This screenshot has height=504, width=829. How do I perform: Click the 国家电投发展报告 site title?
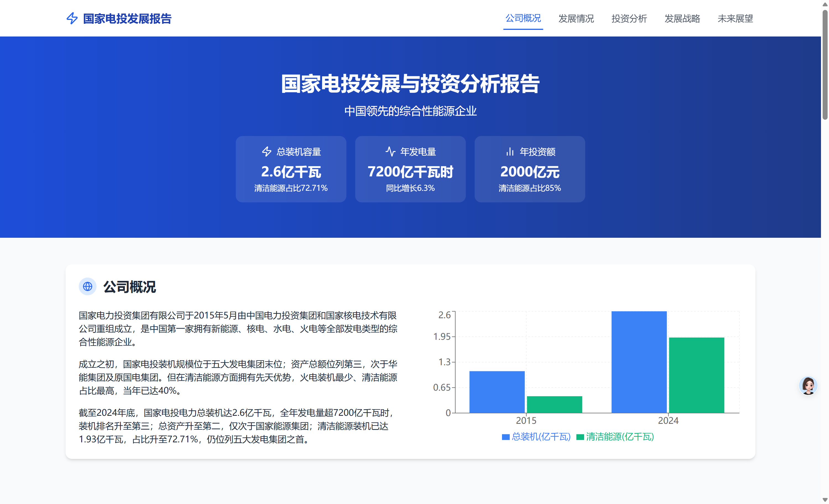[127, 18]
